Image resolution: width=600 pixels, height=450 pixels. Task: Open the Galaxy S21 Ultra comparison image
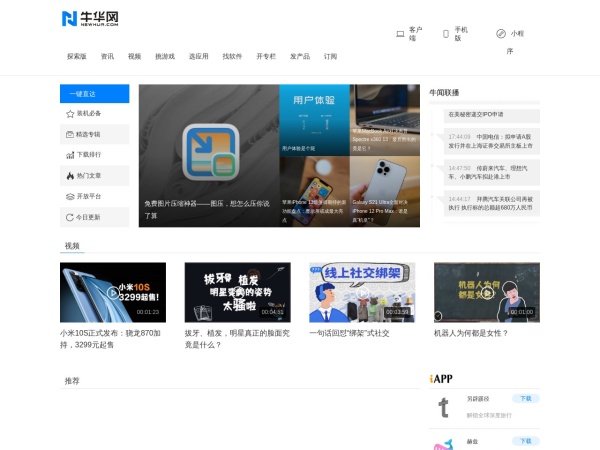(385, 191)
